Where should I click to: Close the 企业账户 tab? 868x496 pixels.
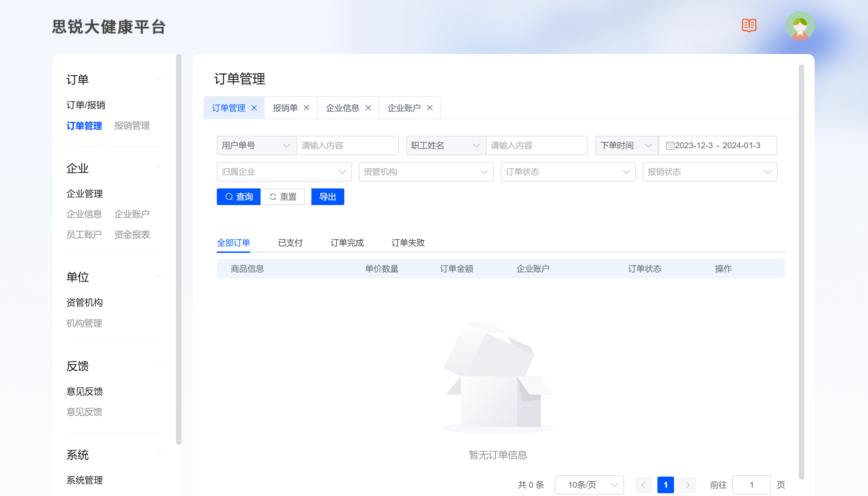430,108
